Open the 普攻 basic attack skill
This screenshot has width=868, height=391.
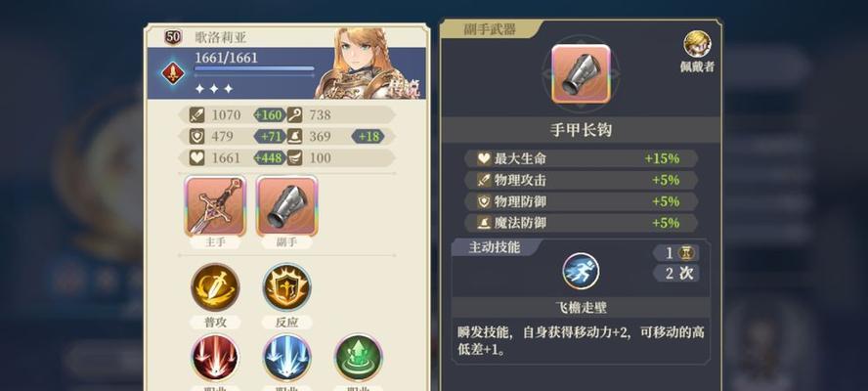215,287
